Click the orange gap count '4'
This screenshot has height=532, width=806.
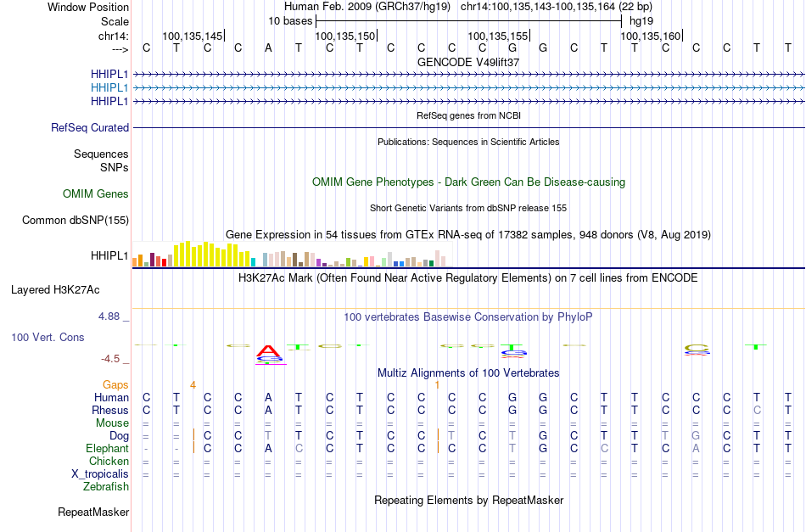pyautogui.click(x=193, y=385)
